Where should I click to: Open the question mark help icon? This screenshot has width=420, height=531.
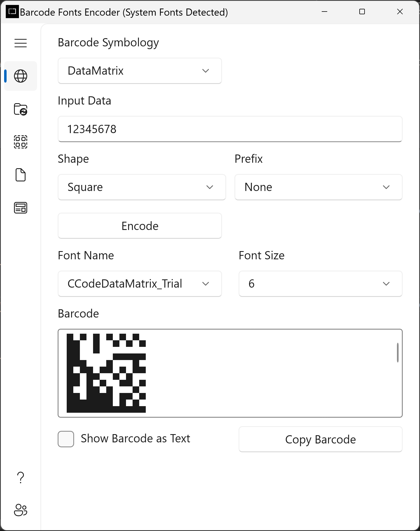click(x=21, y=478)
